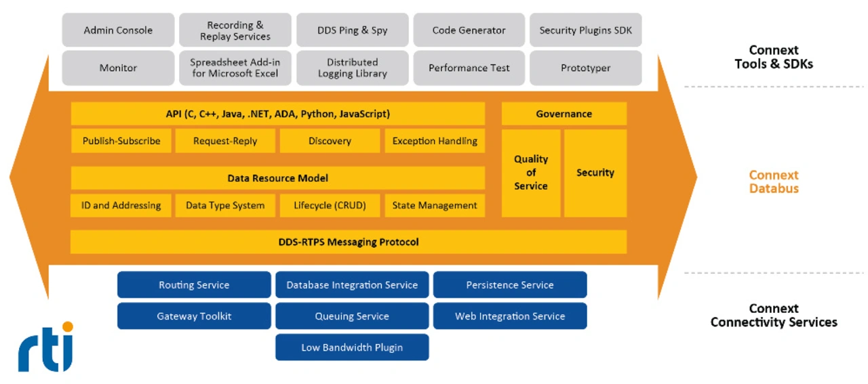Select the Governance block
Image resolution: width=868 pixels, height=384 pixels.
pyautogui.click(x=564, y=114)
